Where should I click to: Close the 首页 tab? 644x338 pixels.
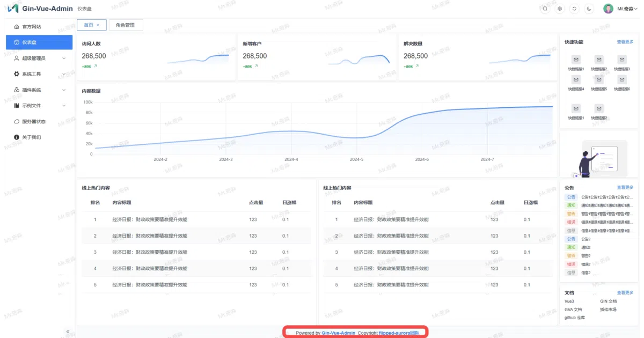pyautogui.click(x=98, y=25)
